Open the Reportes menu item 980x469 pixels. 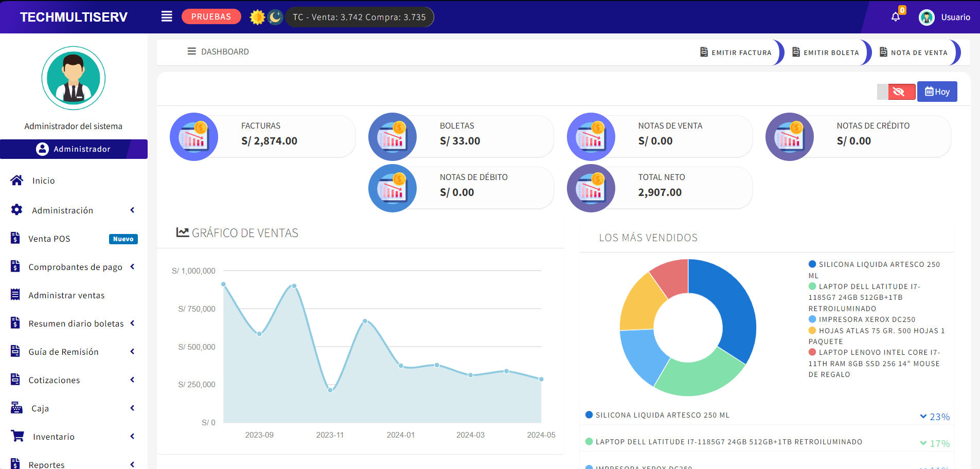[x=46, y=464]
